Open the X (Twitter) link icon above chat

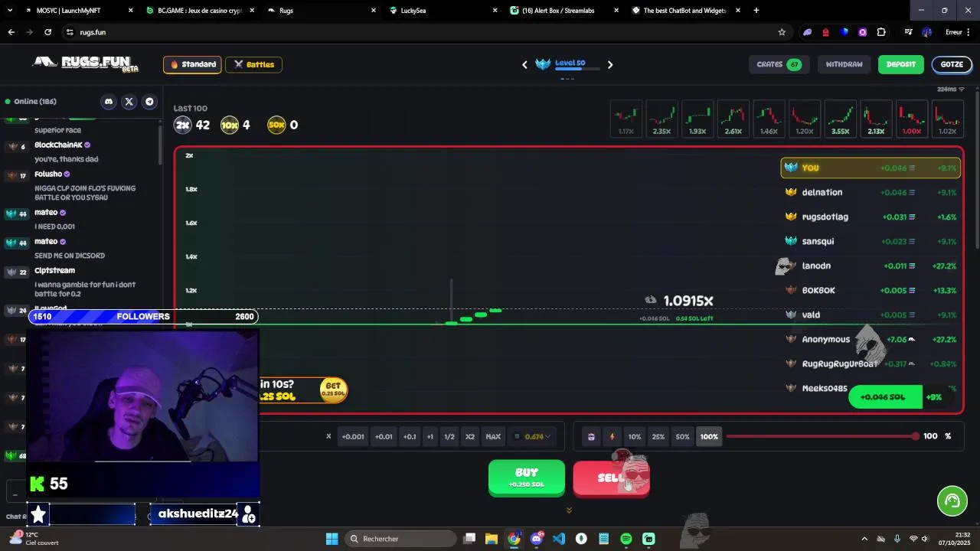pos(129,102)
